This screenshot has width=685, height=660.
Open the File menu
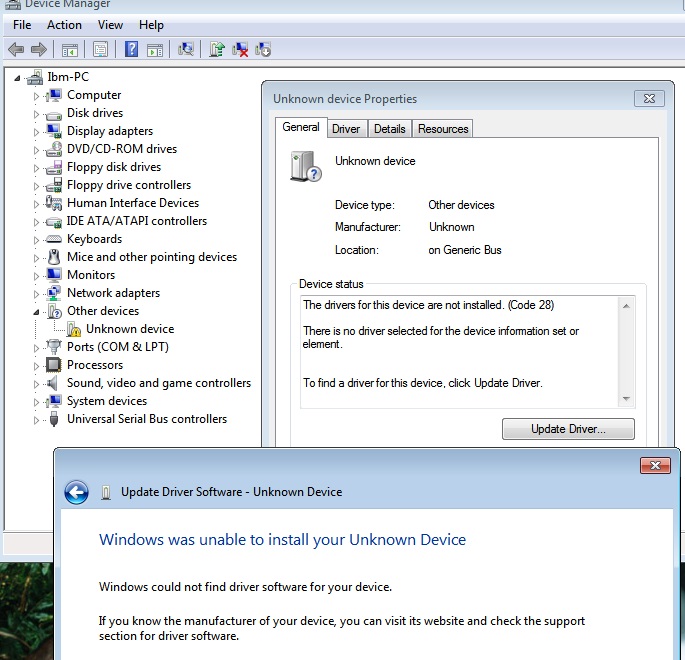pyautogui.click(x=22, y=25)
